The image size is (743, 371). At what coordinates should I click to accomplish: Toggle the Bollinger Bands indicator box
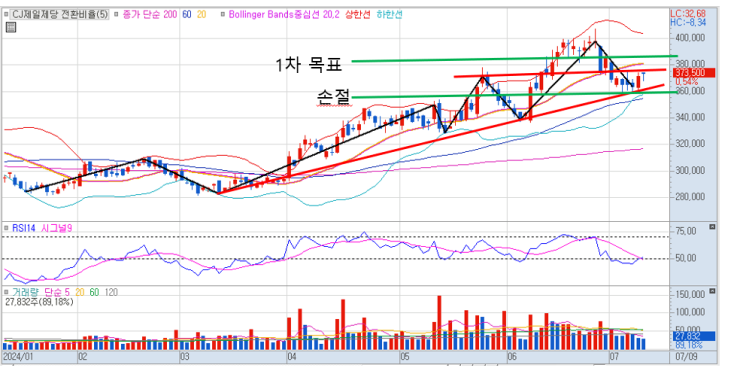[x=223, y=15]
